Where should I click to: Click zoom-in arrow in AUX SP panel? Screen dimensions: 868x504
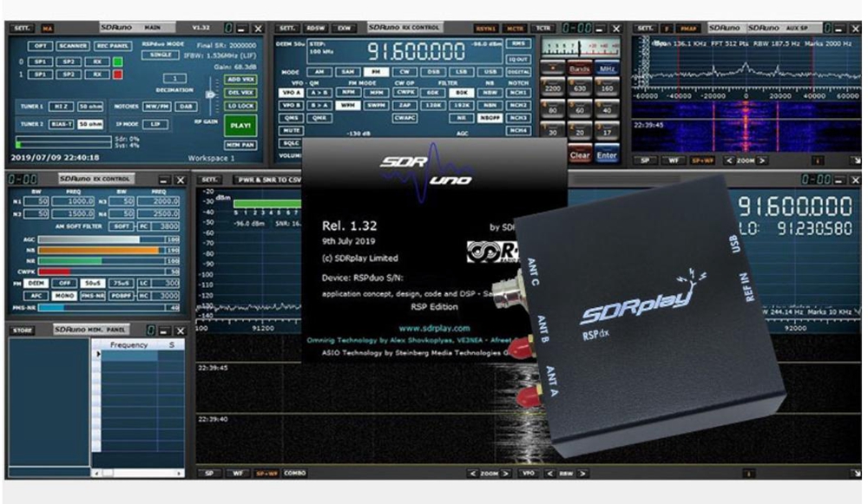[761, 160]
